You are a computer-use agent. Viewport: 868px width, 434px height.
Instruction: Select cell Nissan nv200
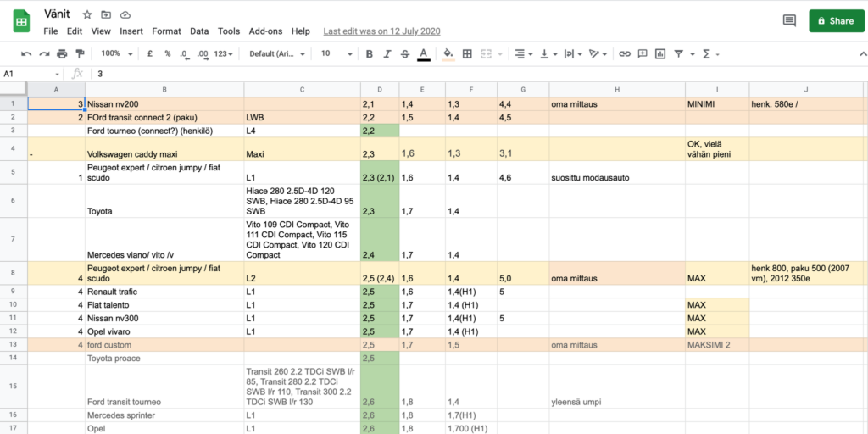pos(164,103)
